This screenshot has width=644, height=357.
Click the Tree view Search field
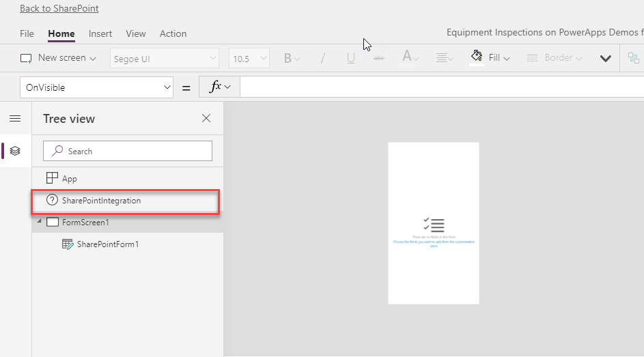coord(128,151)
